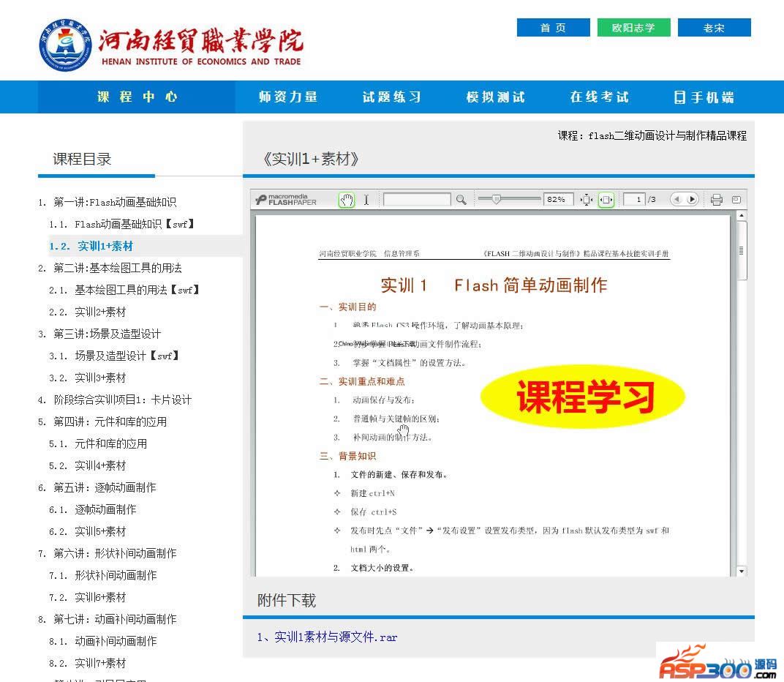Image resolution: width=784 pixels, height=682 pixels.
Task: Open lesson 7.2 实训6+素材
Action: [88, 597]
